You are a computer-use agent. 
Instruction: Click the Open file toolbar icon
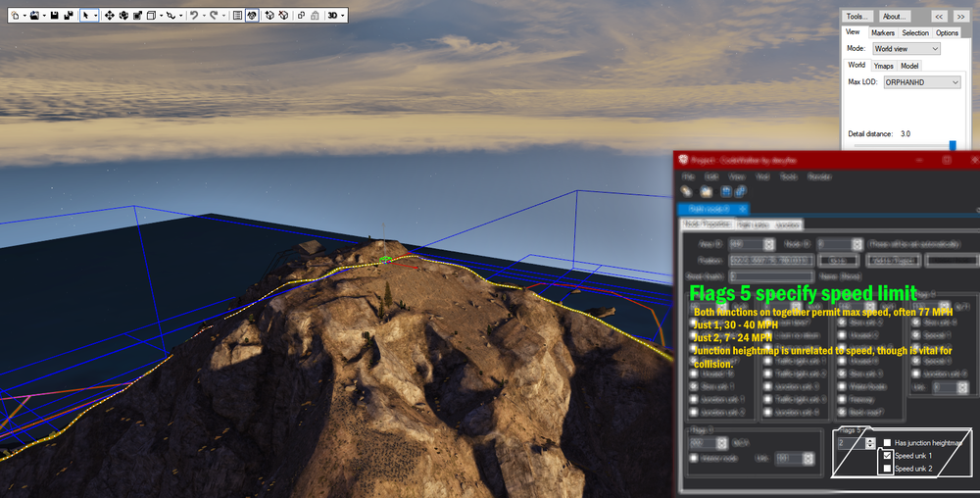pos(34,16)
